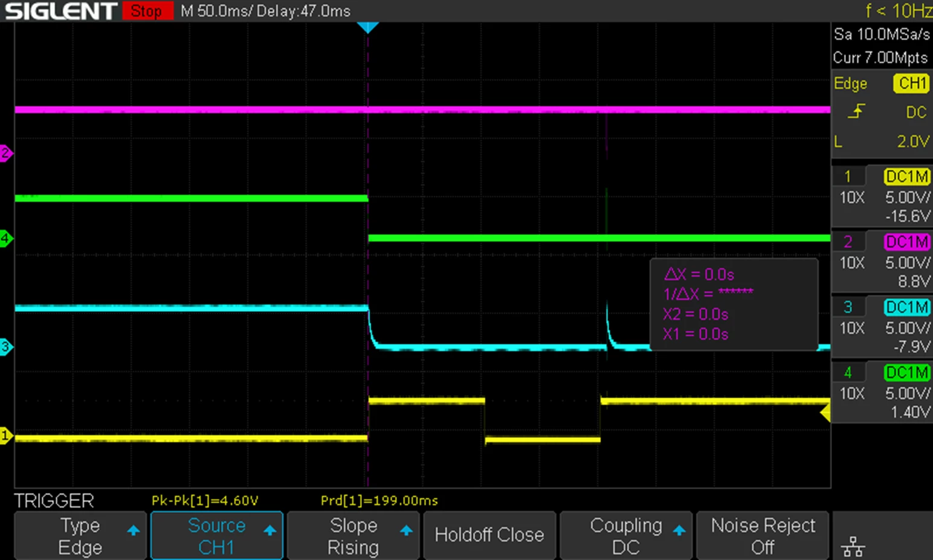
Task: Click the trigger coupling DC label in sidebar
Action: [x=916, y=112]
